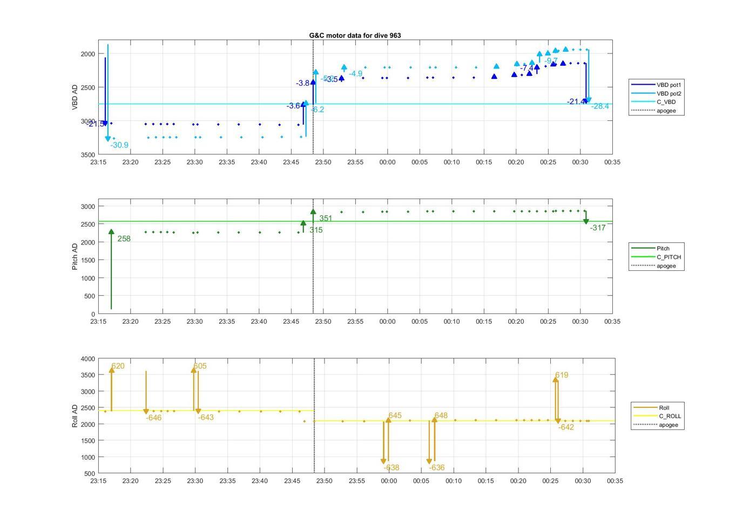Viewport: 756px width, 532px height.
Task: Click the '-642' roll annotation
Action: coord(566,427)
